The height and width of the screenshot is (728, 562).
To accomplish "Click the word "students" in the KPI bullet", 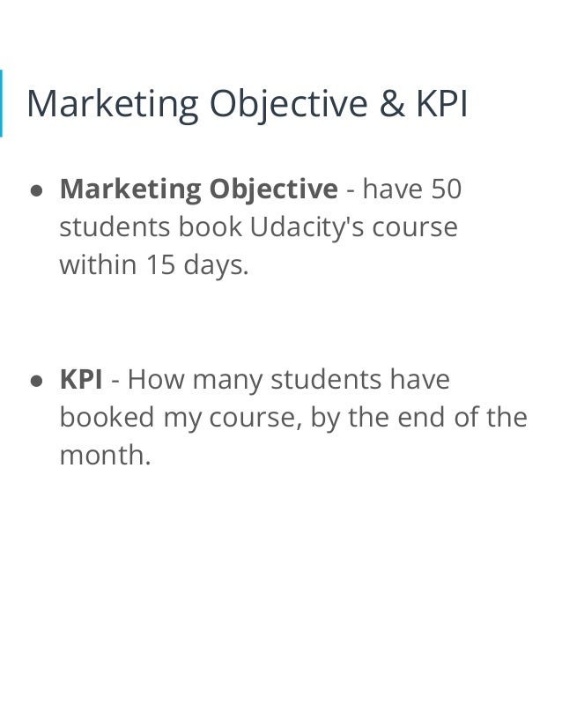I will [x=326, y=379].
